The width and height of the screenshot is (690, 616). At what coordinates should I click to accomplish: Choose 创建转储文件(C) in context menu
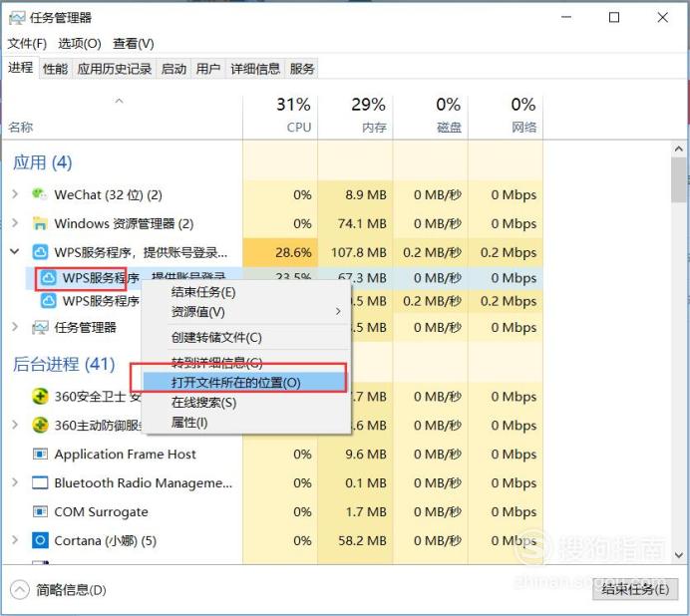(x=246, y=338)
